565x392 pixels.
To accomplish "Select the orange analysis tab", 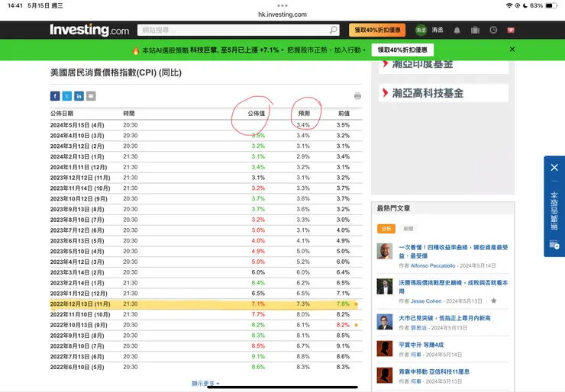I will [x=386, y=229].
